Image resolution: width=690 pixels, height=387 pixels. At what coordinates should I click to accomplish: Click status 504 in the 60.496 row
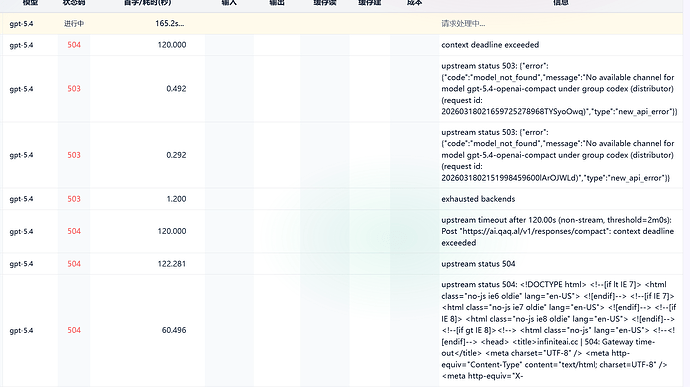74,330
